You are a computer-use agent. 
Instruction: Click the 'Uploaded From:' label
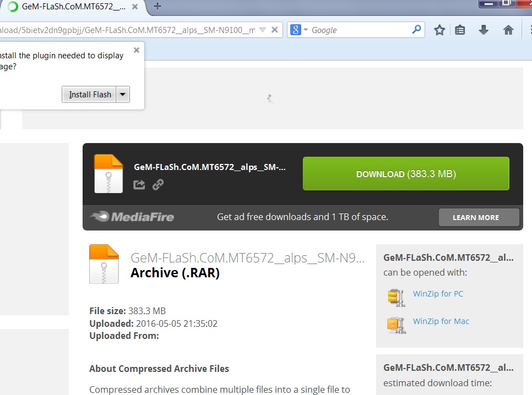click(124, 336)
